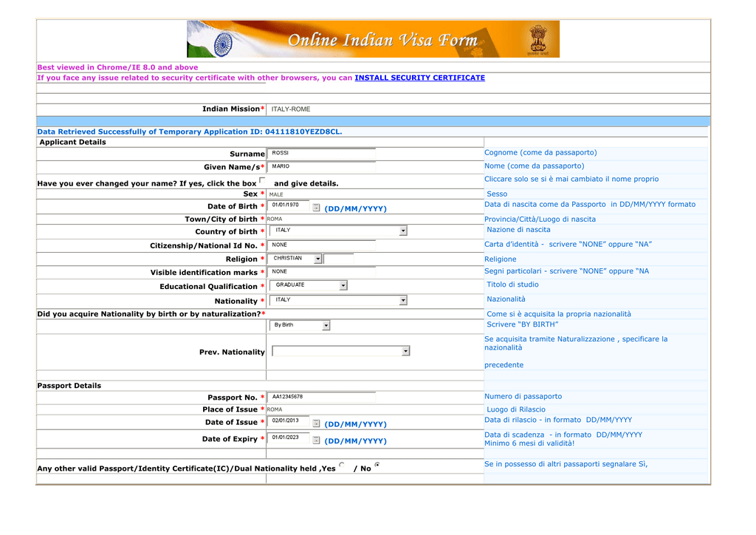Click the 'Religione' hint text

click(500, 259)
